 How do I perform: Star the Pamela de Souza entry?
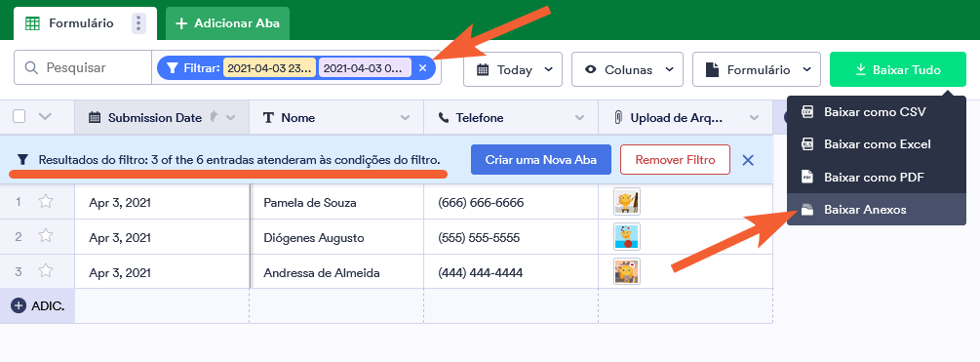[46, 202]
